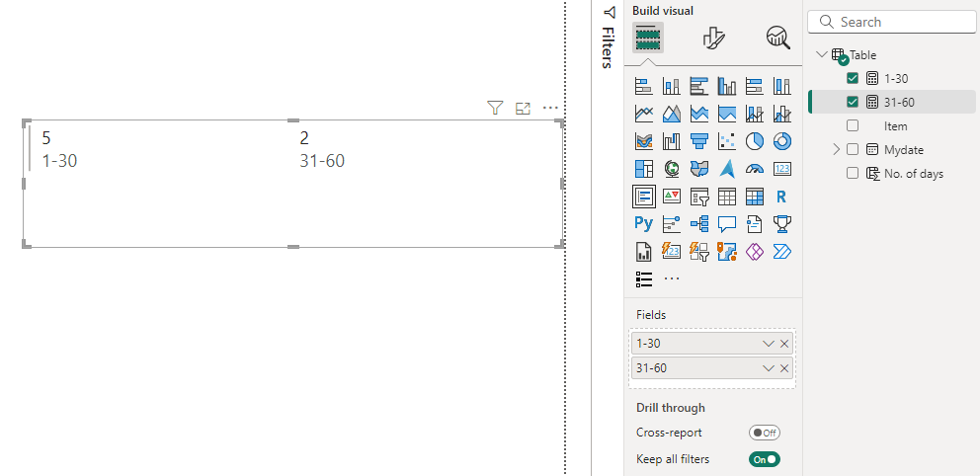Select the donut chart visual

(x=781, y=141)
